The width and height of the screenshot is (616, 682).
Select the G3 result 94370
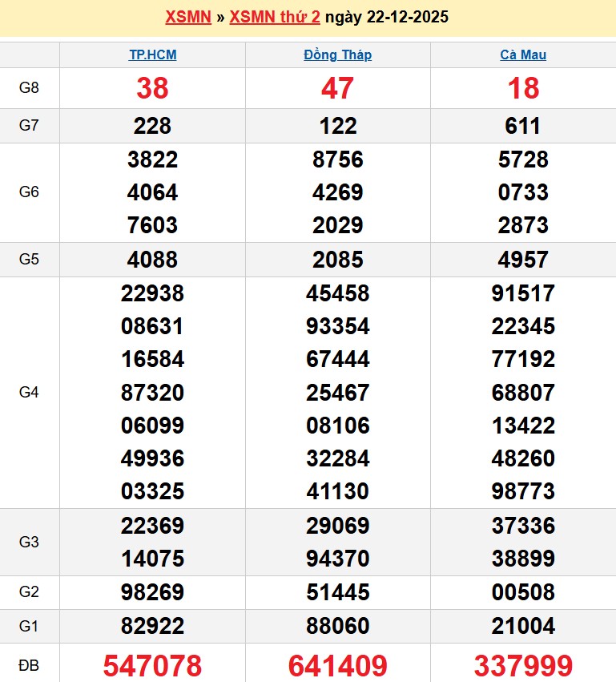coord(337,558)
